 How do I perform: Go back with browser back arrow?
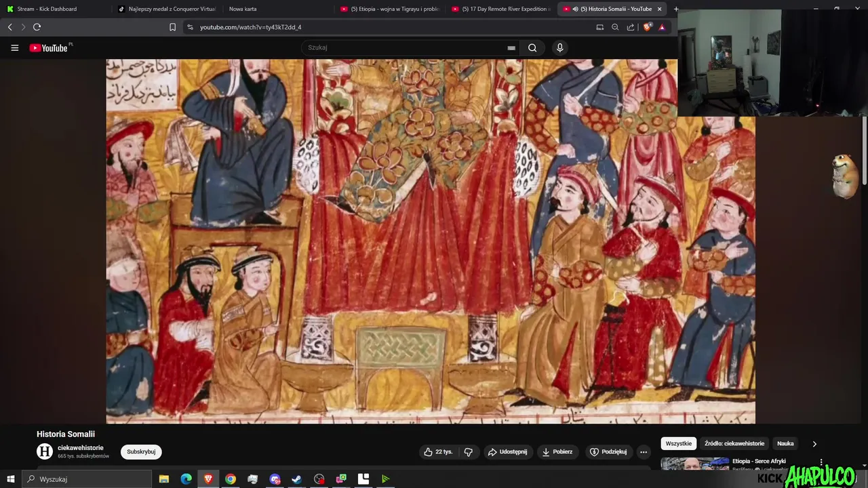(x=10, y=27)
